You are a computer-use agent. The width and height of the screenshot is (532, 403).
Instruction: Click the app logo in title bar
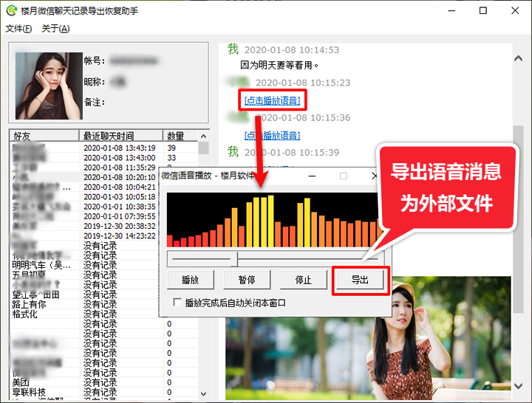pos(11,10)
